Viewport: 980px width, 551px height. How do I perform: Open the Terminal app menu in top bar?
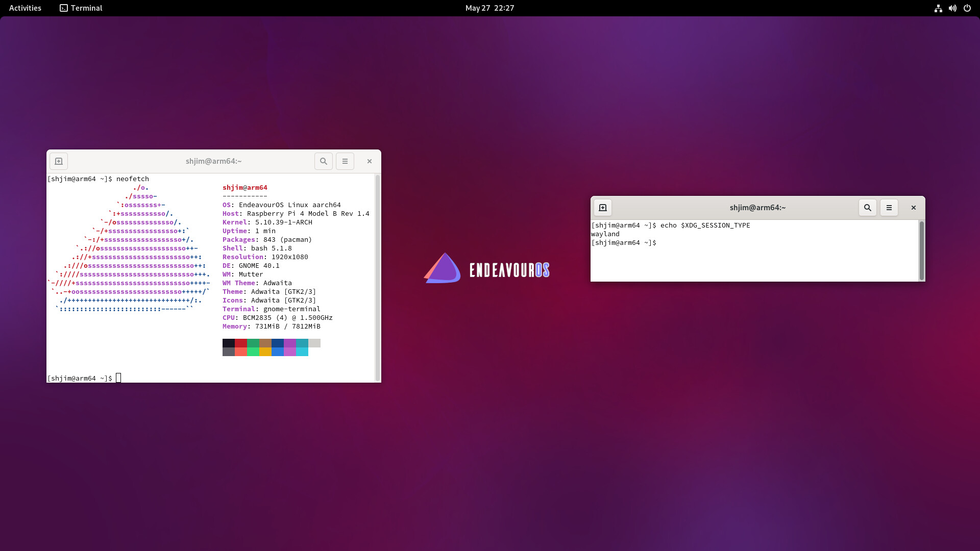click(x=81, y=8)
